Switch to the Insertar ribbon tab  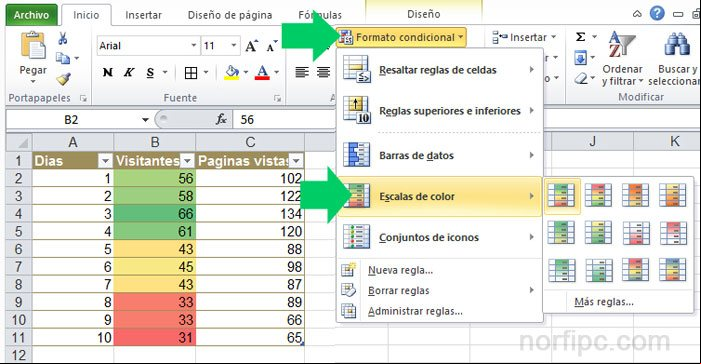144,15
